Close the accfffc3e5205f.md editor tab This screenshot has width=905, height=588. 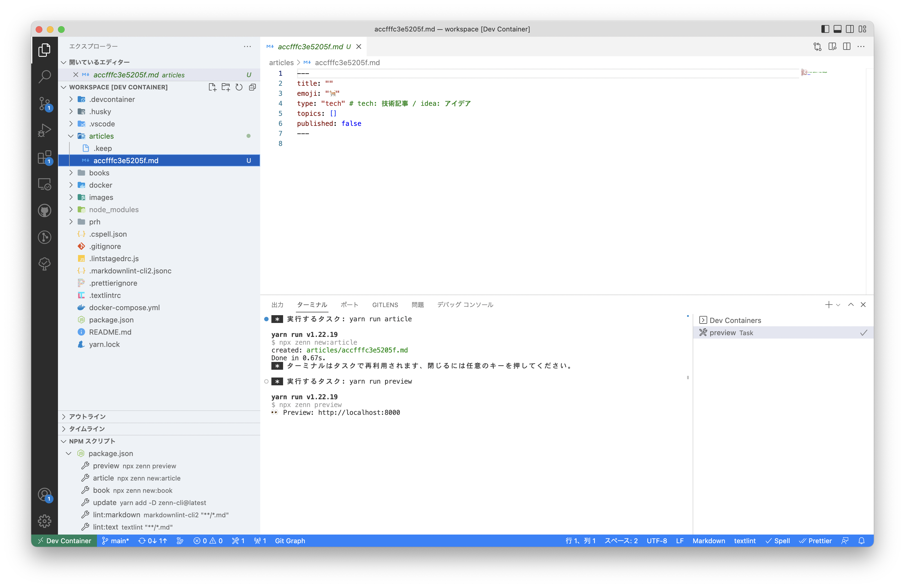tap(359, 47)
